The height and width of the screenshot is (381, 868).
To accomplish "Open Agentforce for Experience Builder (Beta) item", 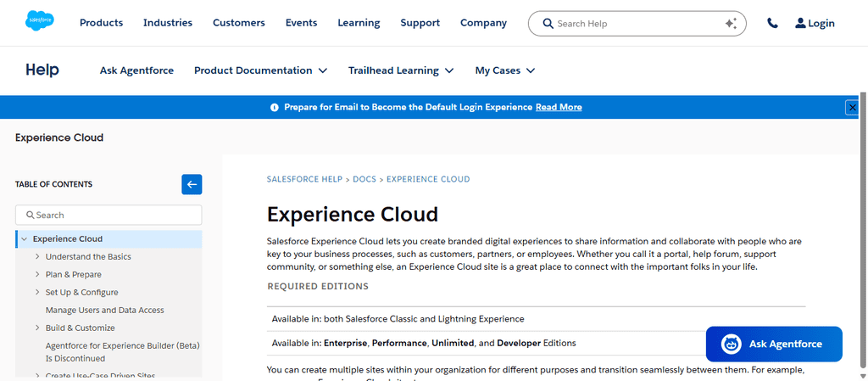I will [122, 352].
